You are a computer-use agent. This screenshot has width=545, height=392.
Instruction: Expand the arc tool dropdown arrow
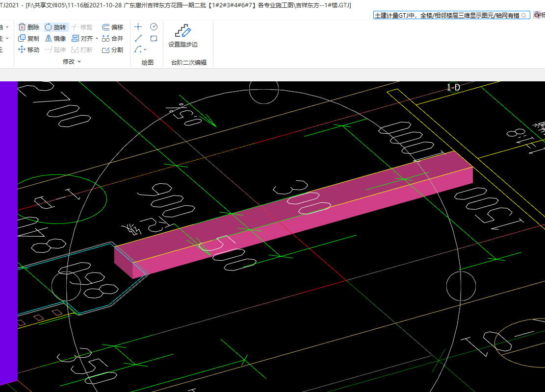pyautogui.click(x=145, y=49)
